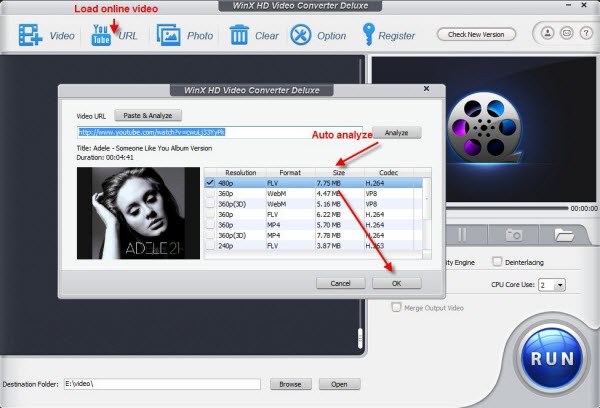Confirm with the OK button
This screenshot has width=600, height=408.
(x=396, y=283)
